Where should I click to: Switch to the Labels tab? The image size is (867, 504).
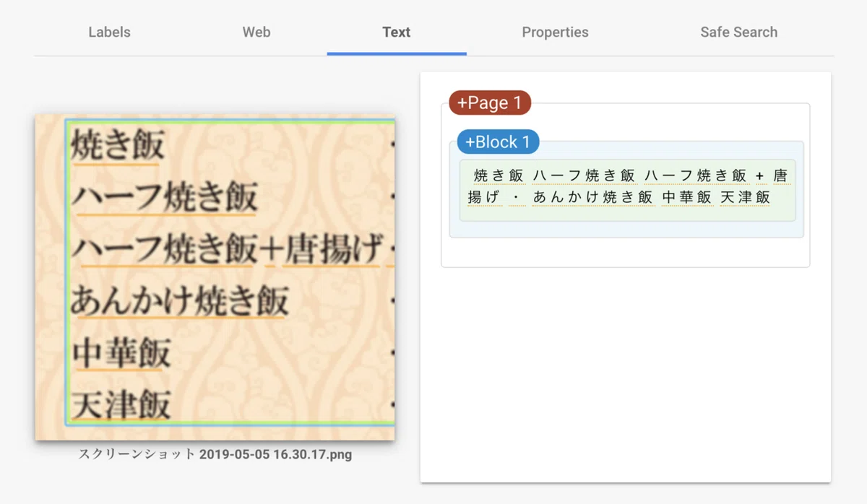click(x=109, y=32)
